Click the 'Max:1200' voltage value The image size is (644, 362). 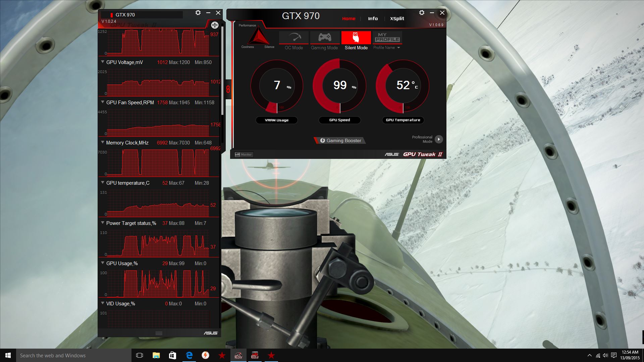pos(179,62)
